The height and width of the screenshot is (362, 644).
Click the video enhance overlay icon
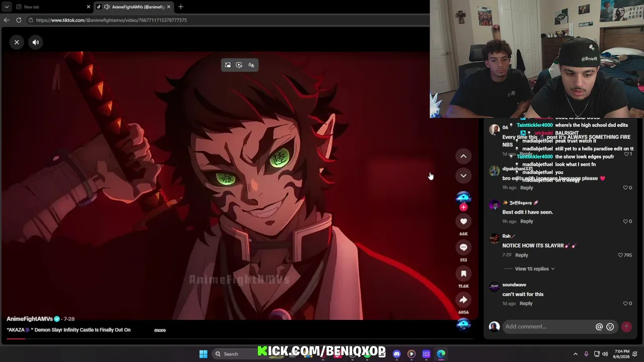point(239,65)
